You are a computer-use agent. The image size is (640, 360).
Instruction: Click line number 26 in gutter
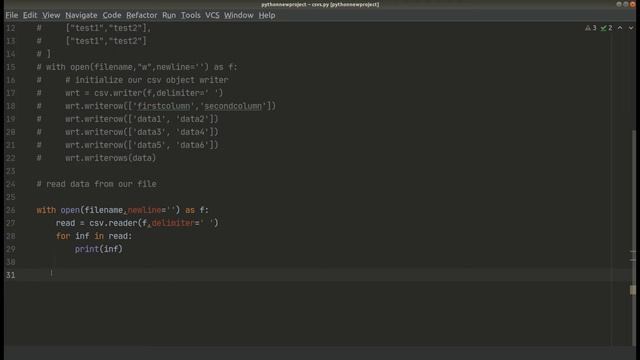coord(11,210)
